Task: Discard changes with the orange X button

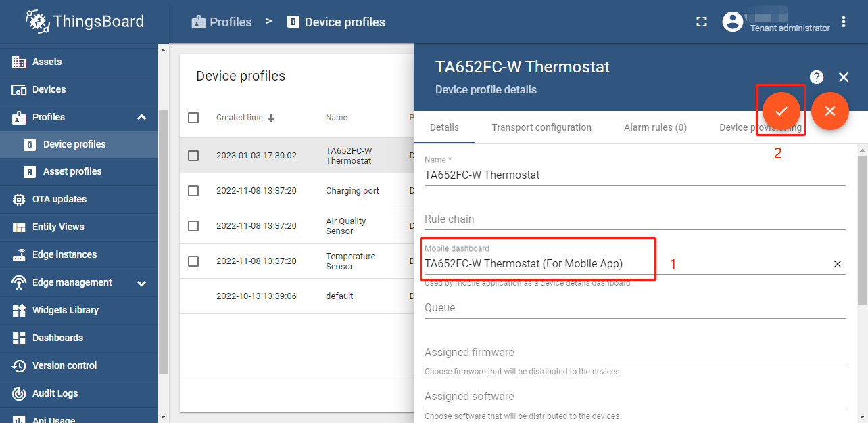Action: click(x=830, y=111)
